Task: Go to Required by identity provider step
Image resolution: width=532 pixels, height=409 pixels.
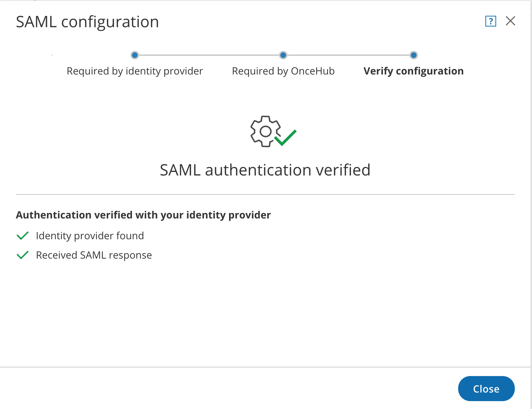Action: click(135, 71)
